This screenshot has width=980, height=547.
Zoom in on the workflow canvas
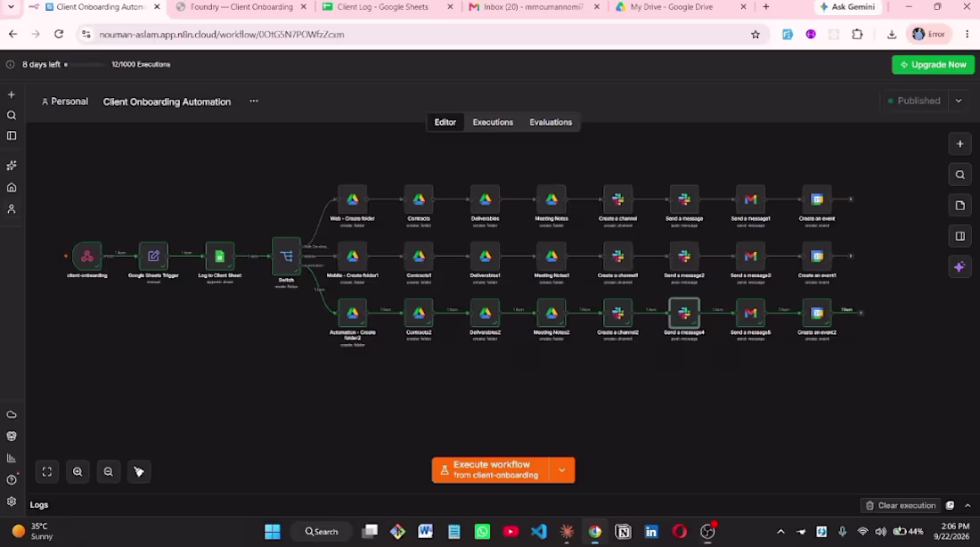tap(78, 472)
